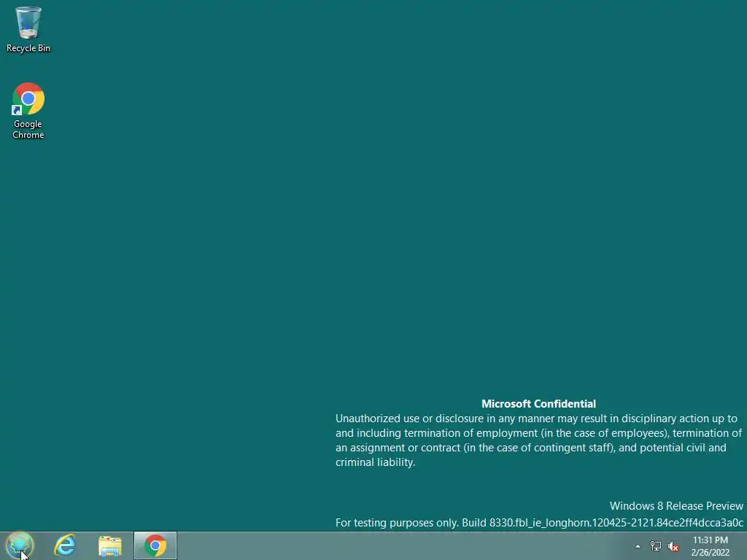Open File Explorer from the taskbar

[110, 546]
